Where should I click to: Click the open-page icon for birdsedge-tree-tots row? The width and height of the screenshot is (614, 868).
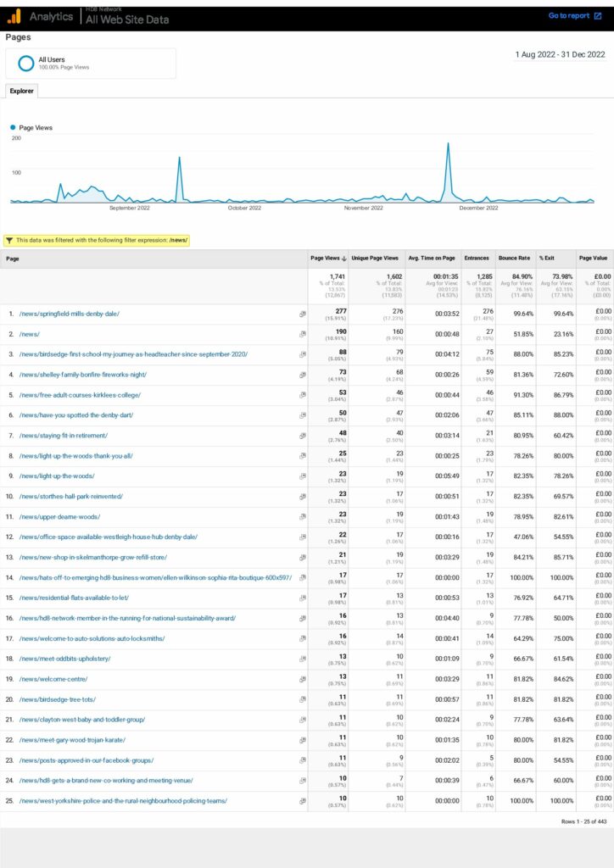(x=302, y=699)
